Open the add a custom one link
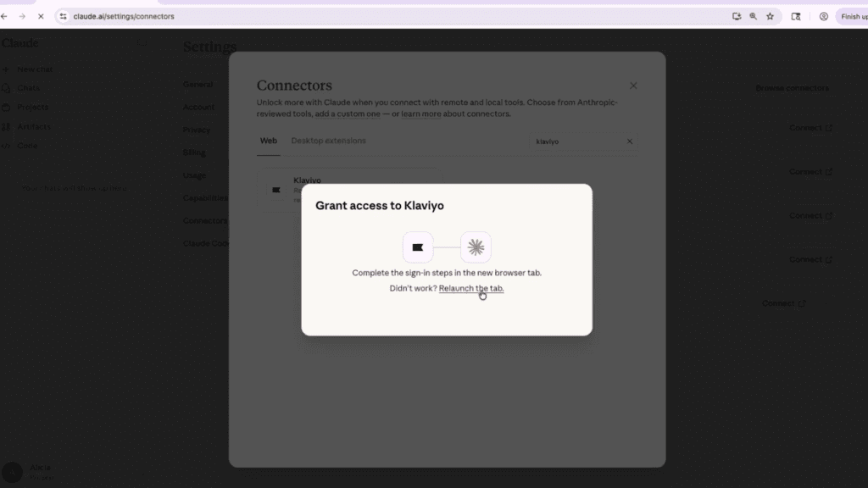This screenshot has width=868, height=488. (x=348, y=114)
